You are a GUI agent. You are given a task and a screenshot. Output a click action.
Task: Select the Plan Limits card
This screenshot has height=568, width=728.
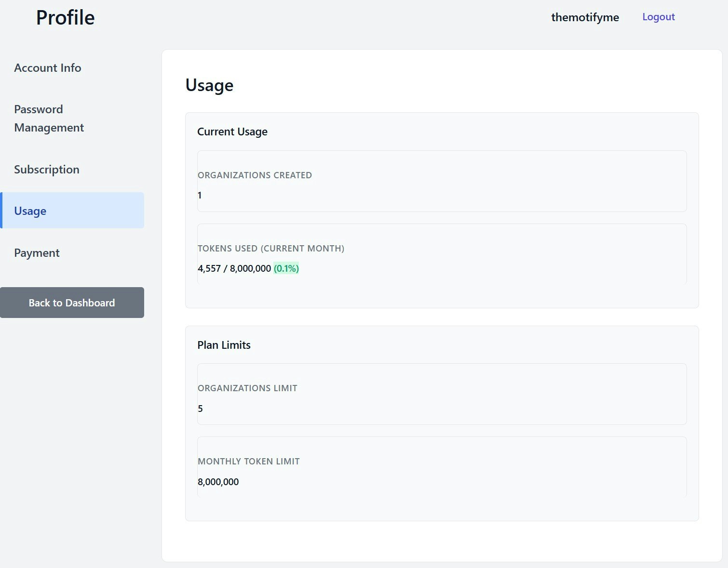pyautogui.click(x=224, y=344)
